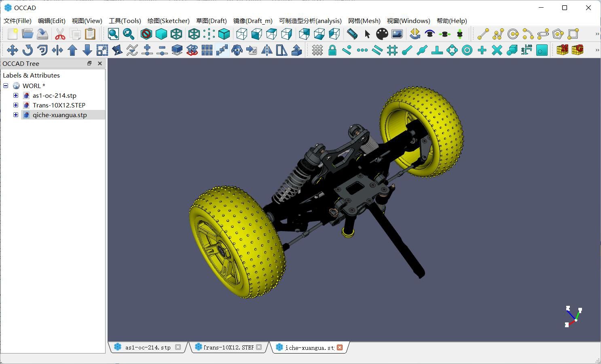Viewport: 601px width, 364px height.
Task: Click the yellow front wheel of the model
Action: click(x=237, y=242)
